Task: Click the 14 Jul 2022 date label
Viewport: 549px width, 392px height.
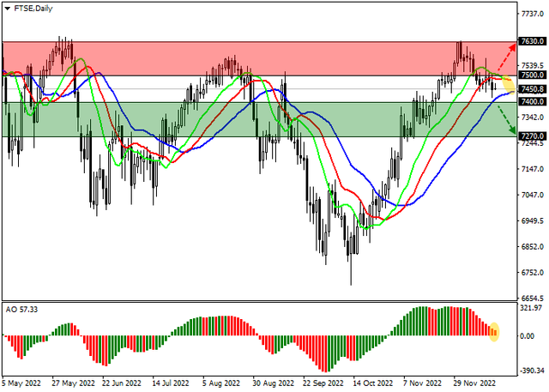Action: pos(171,383)
